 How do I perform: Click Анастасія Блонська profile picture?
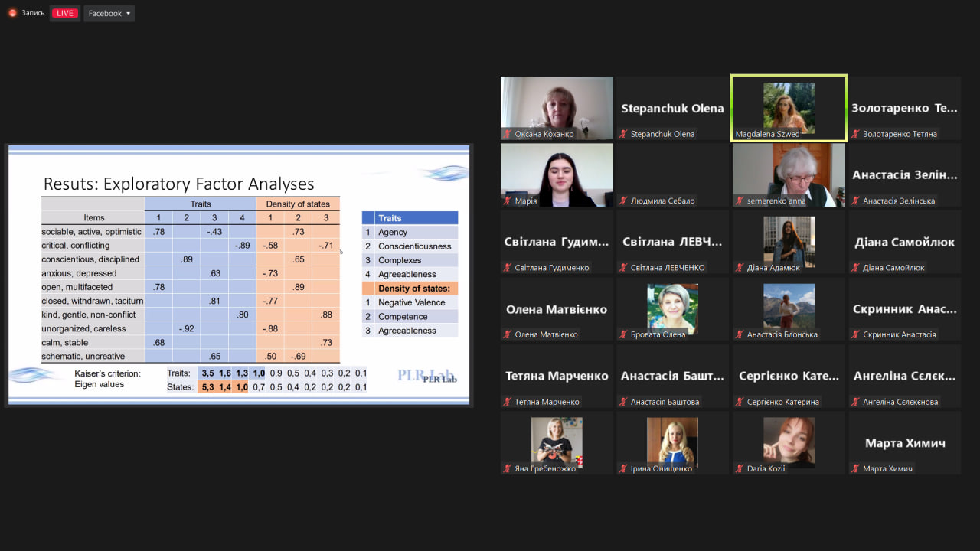(x=789, y=306)
